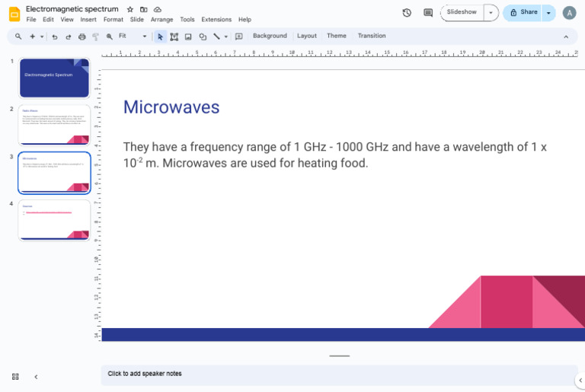Click the undo arrow
Viewport: 585px width, 392px height.
coord(55,37)
